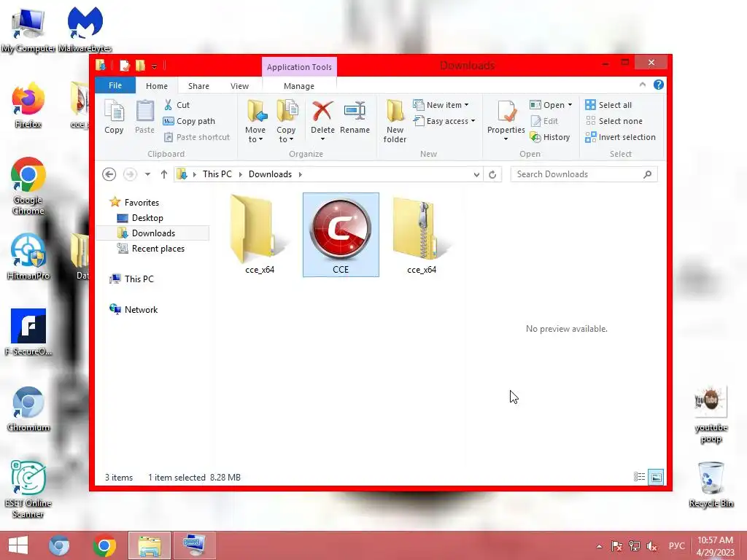Select Downloads in navigation pane
The width and height of the screenshot is (747, 560).
(153, 233)
